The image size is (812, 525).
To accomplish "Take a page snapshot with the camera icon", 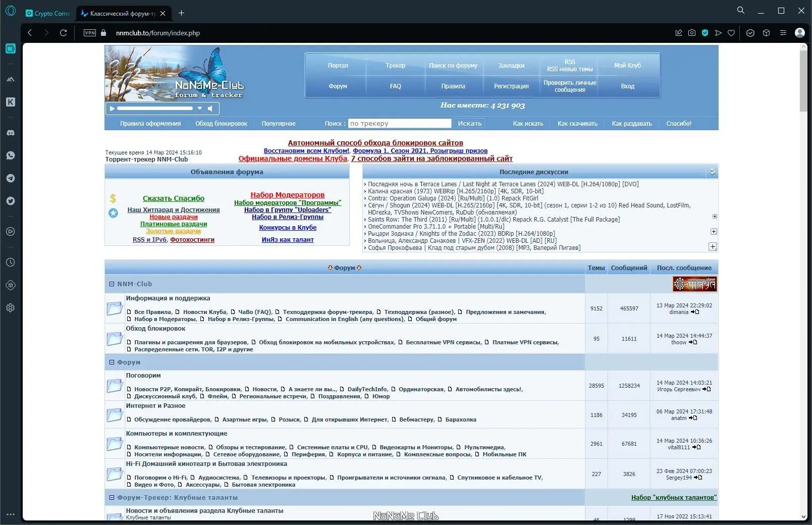I will (691, 32).
